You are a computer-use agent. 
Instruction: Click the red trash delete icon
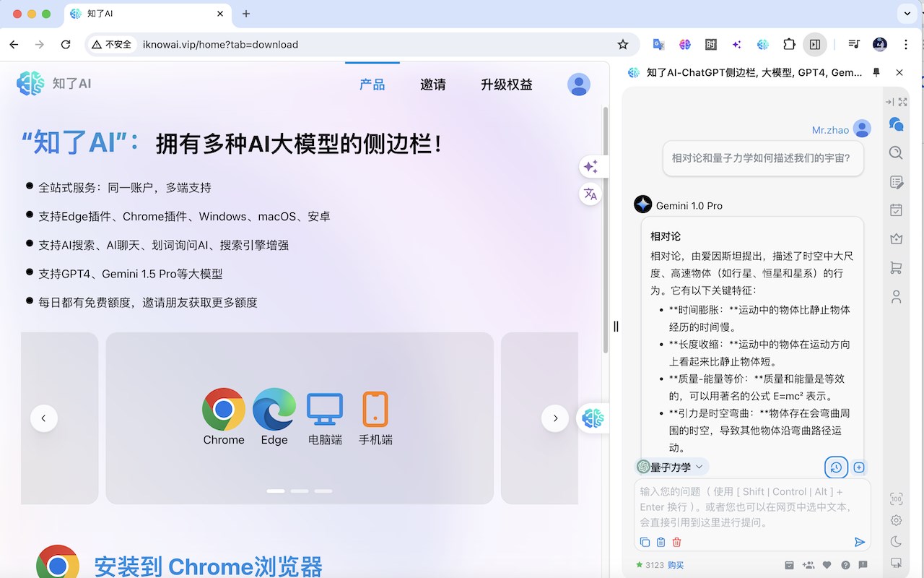(676, 542)
